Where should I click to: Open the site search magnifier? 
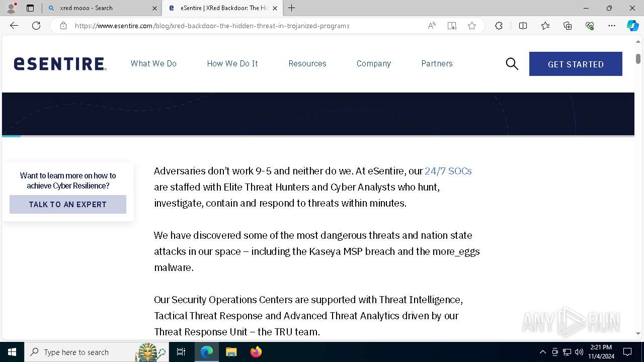point(512,64)
